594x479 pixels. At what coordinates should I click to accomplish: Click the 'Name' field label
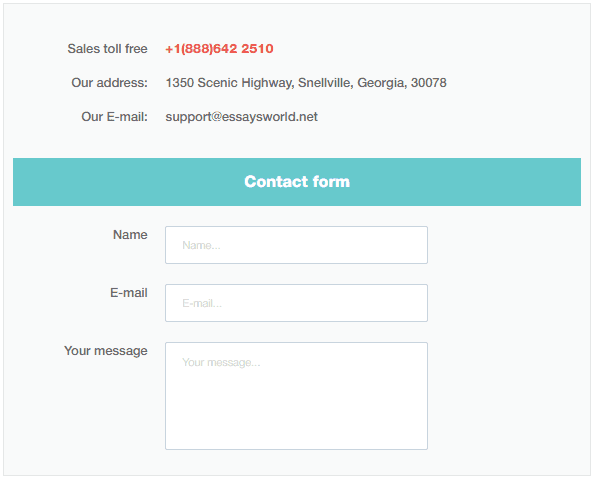[x=130, y=235]
